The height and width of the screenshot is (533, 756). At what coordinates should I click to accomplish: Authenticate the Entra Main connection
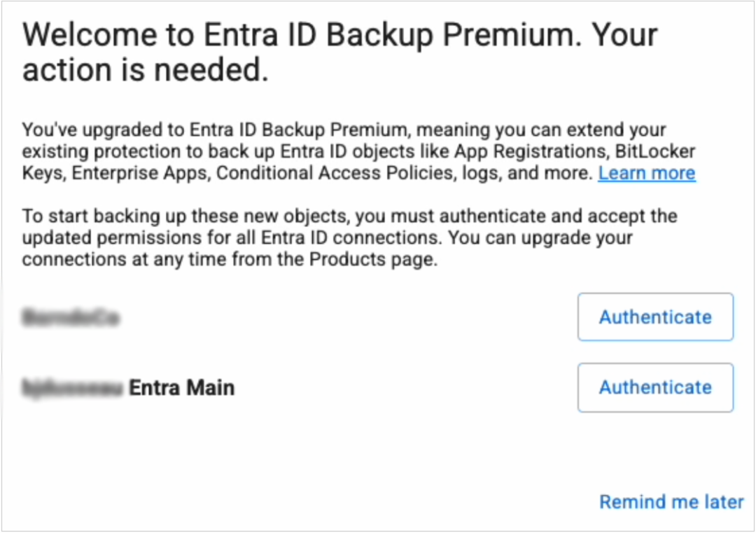(x=655, y=387)
